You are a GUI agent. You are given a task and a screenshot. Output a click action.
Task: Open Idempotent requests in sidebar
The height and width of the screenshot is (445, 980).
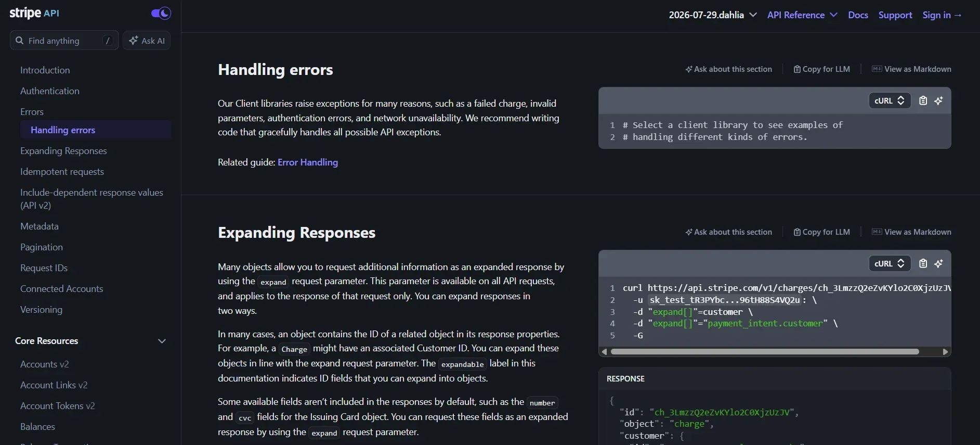62,172
